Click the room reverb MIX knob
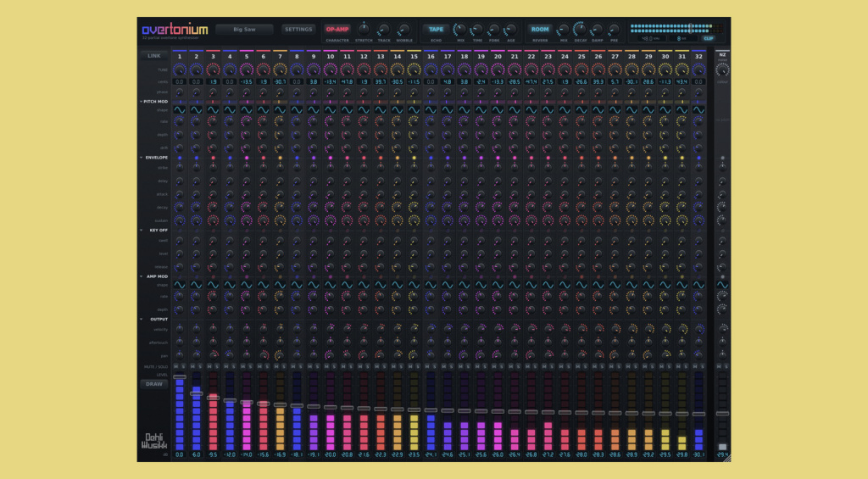Image resolution: width=868 pixels, height=479 pixels. [564, 30]
